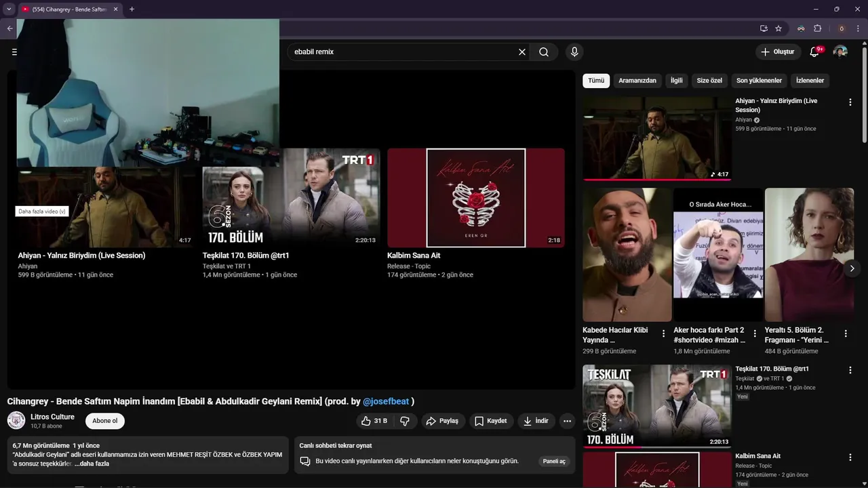The height and width of the screenshot is (488, 868).
Task: Open the Chrome three-dot menu
Action: tap(858, 28)
